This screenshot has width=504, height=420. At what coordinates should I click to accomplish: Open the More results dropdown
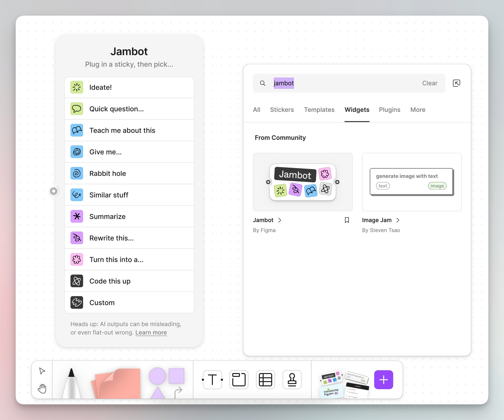418,110
